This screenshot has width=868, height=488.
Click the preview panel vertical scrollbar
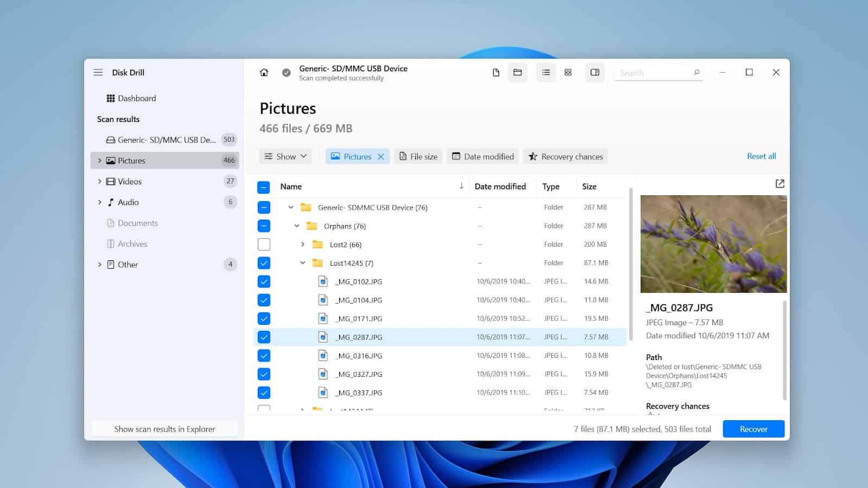(784, 350)
